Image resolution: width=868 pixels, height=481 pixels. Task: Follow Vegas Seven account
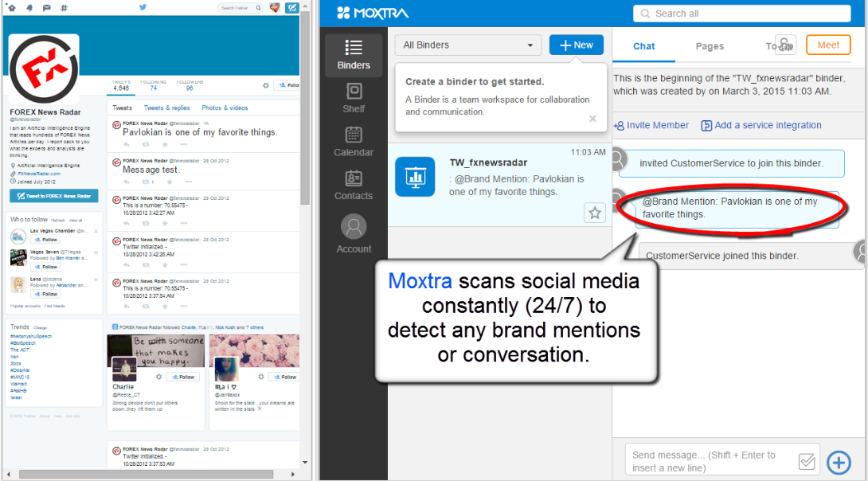(45, 267)
